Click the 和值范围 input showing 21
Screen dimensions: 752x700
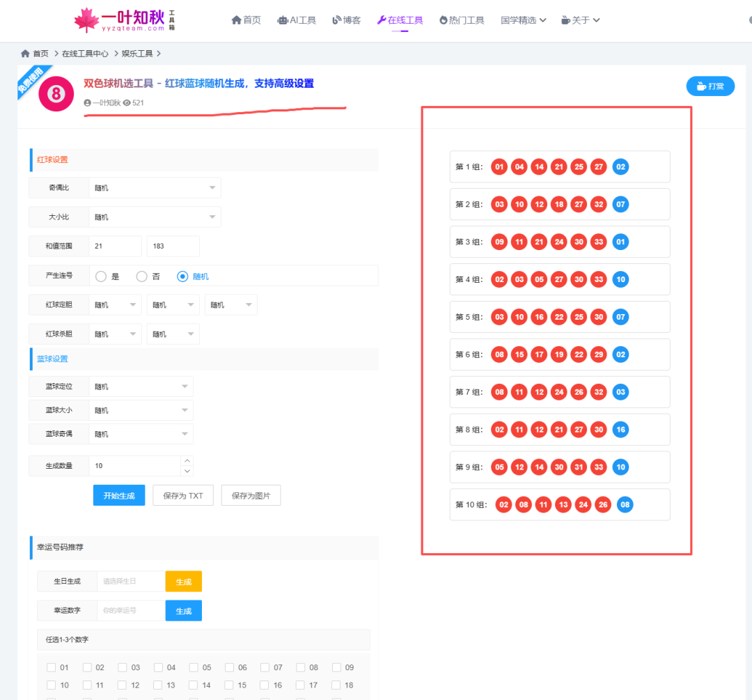pyautogui.click(x=115, y=246)
